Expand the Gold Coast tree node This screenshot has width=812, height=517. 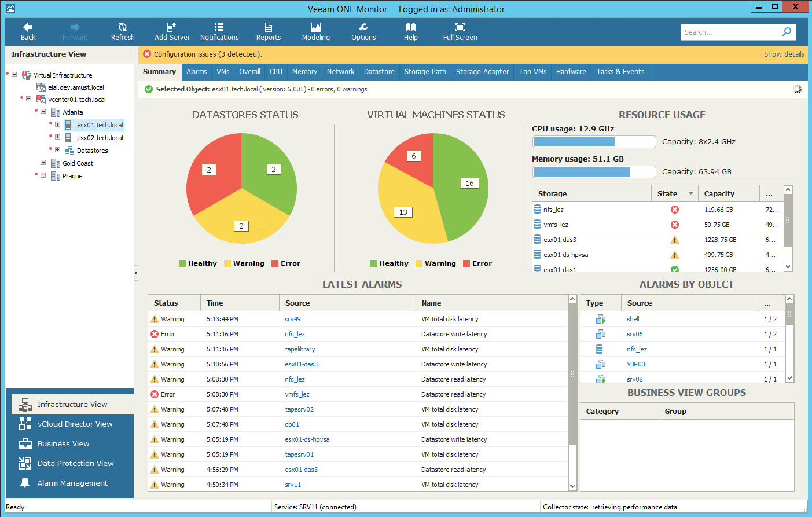(43, 163)
